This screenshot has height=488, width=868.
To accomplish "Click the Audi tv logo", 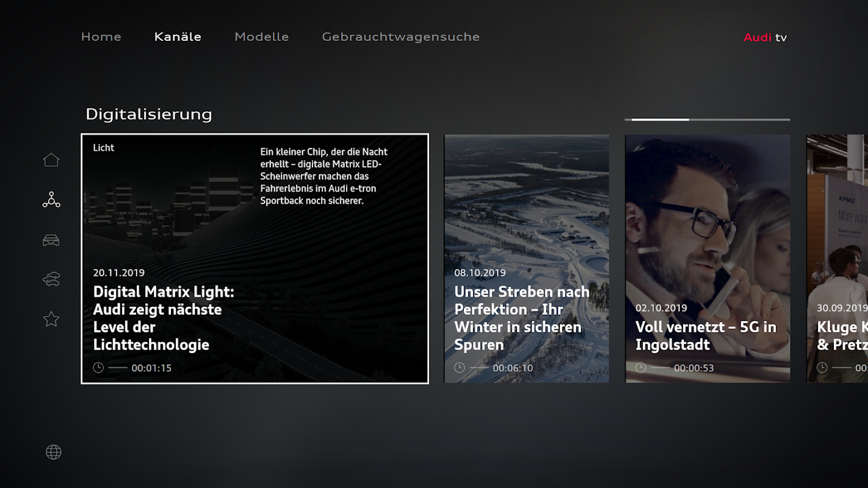I will [765, 37].
